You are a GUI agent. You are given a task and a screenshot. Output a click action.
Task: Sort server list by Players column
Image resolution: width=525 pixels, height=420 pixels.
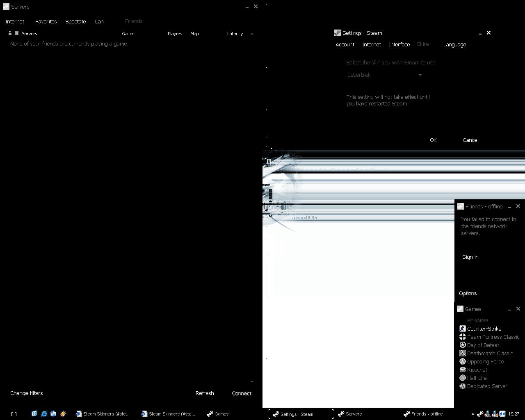[x=175, y=34]
